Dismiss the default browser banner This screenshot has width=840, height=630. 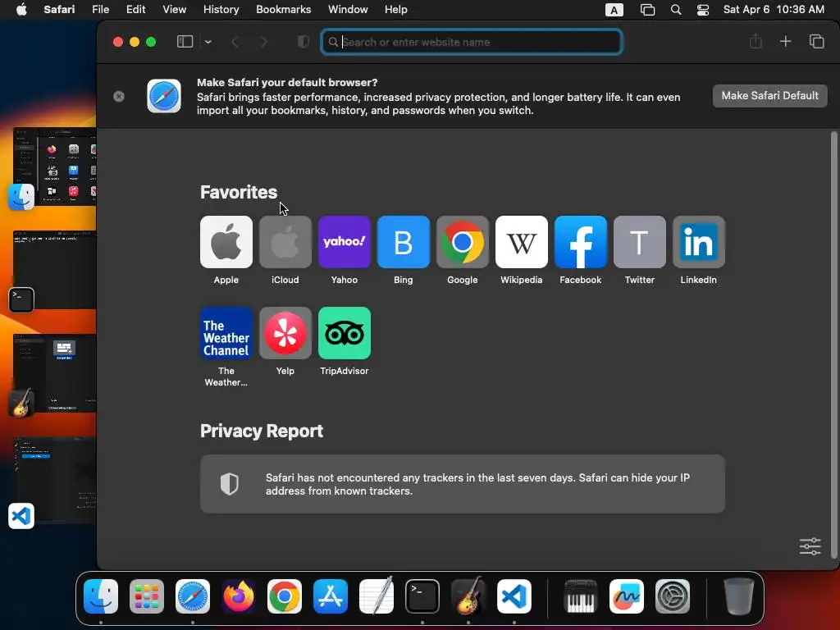(119, 96)
